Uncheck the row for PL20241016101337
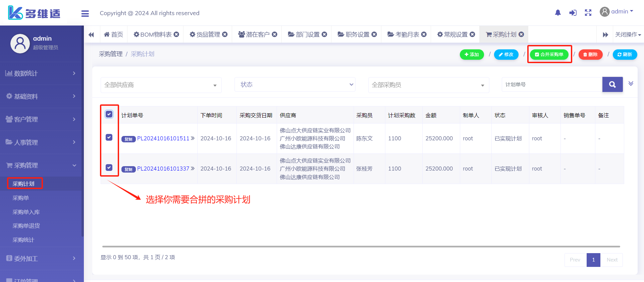 point(109,168)
